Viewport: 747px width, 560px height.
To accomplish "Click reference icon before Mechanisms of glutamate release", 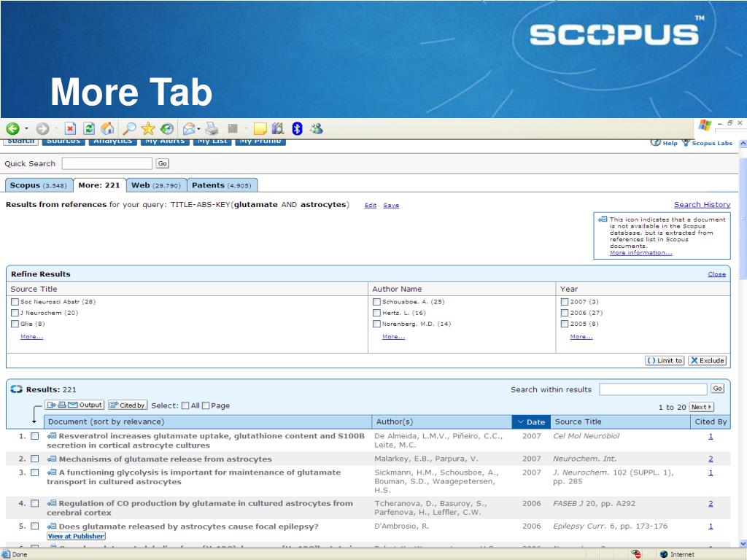I will (52, 459).
